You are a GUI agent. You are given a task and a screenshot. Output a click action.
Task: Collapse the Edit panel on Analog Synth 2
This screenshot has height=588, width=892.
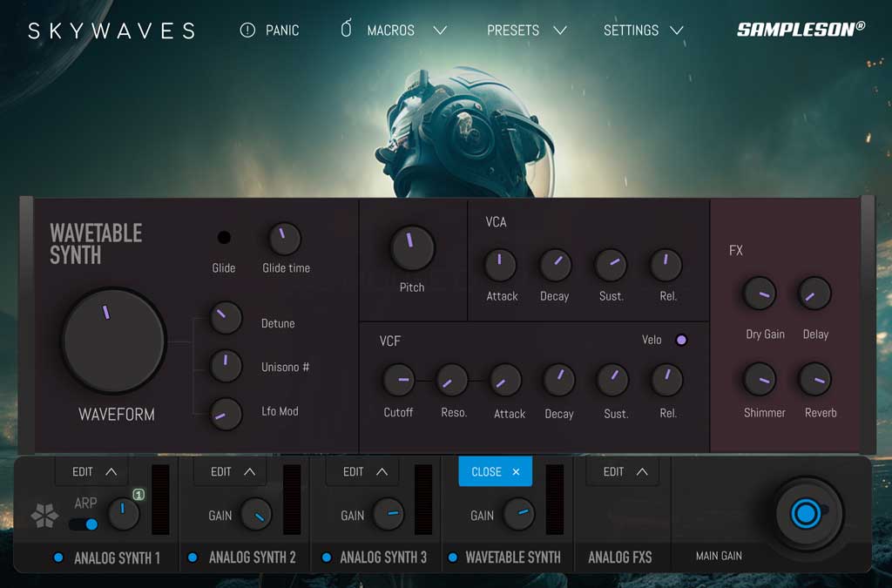click(229, 471)
